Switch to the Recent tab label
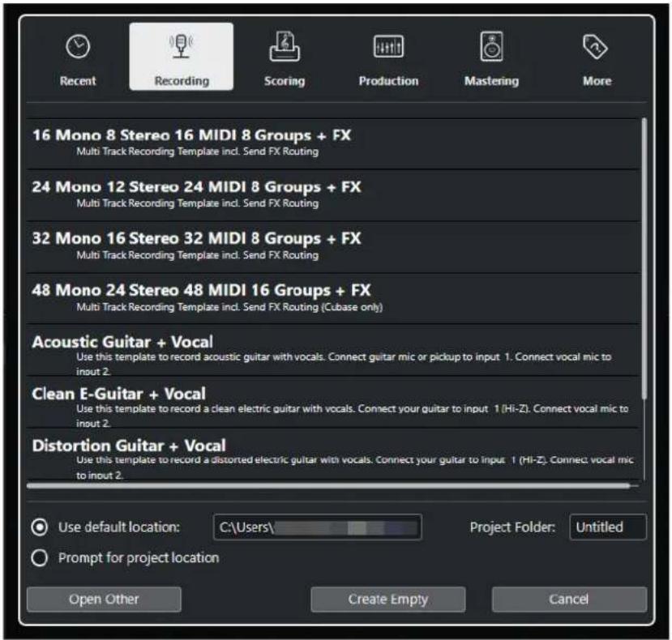Screen dimensions: 672x640 point(78,81)
